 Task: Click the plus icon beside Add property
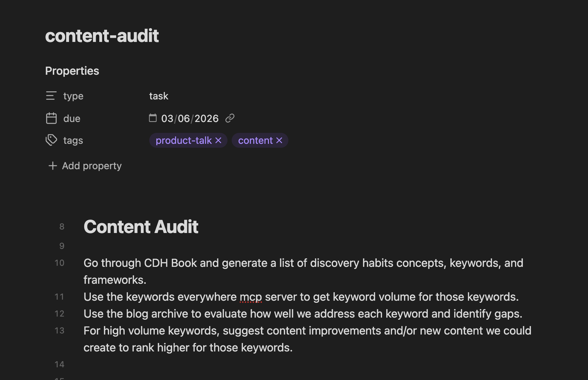pyautogui.click(x=52, y=166)
